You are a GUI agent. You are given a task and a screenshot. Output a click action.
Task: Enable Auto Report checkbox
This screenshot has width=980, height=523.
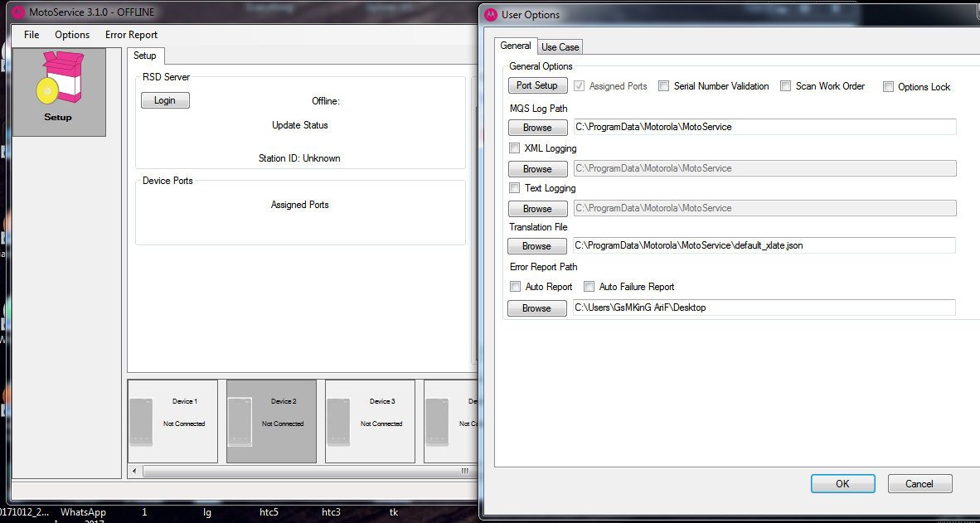tap(516, 287)
